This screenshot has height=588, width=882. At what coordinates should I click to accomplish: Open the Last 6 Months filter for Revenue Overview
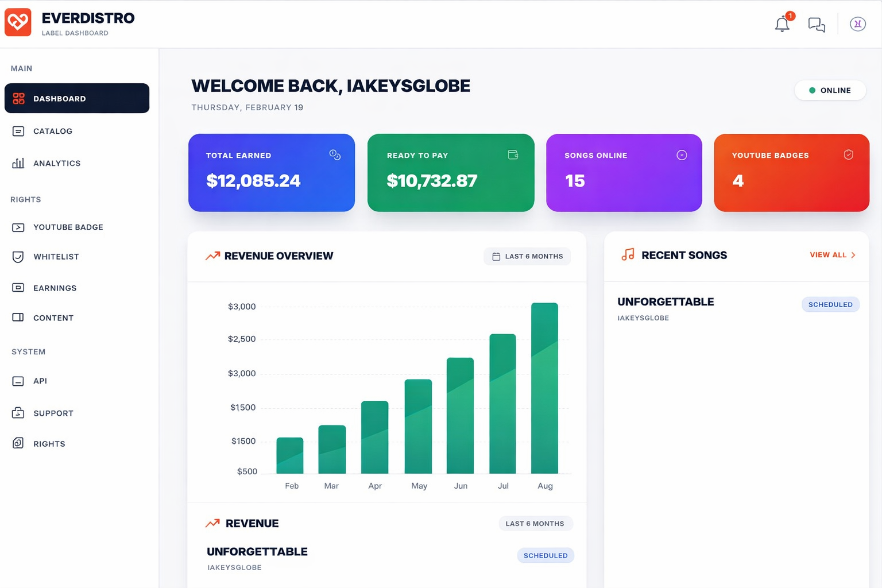(x=527, y=256)
